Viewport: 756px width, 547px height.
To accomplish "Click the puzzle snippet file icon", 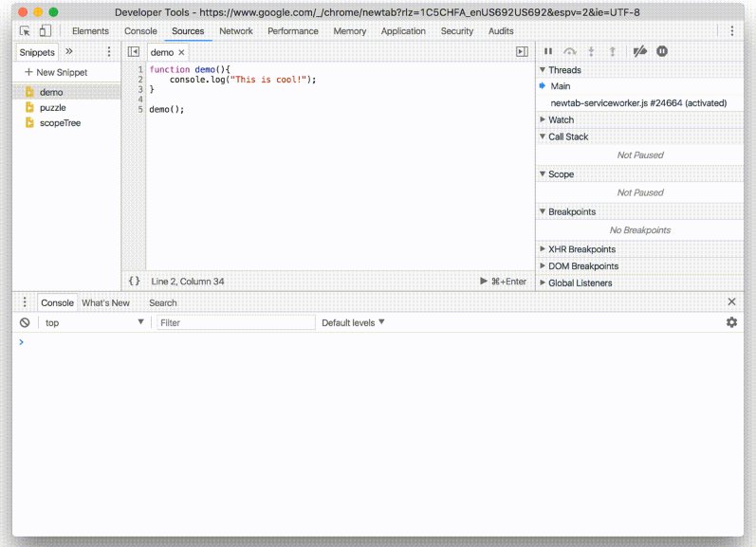I will 29,107.
